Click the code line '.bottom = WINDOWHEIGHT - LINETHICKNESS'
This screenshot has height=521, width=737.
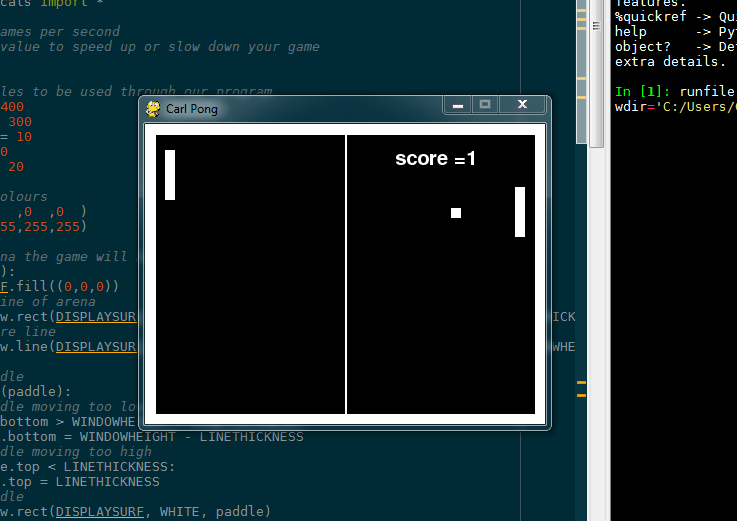click(x=152, y=437)
